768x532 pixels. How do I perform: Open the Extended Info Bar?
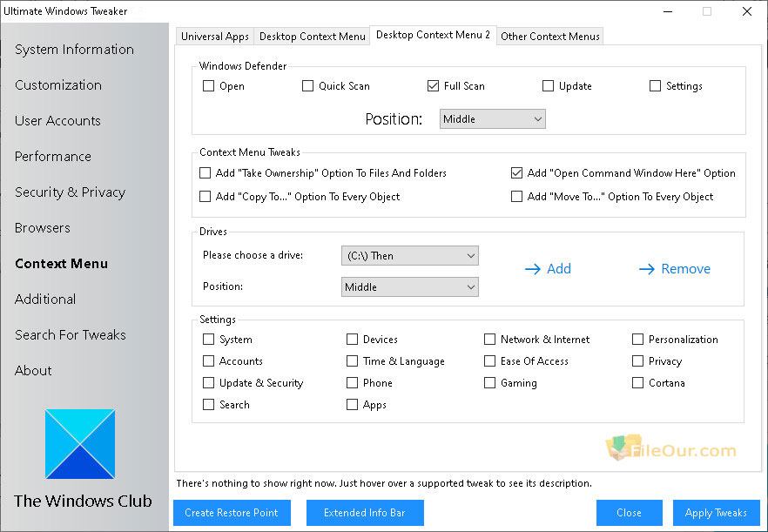[365, 513]
